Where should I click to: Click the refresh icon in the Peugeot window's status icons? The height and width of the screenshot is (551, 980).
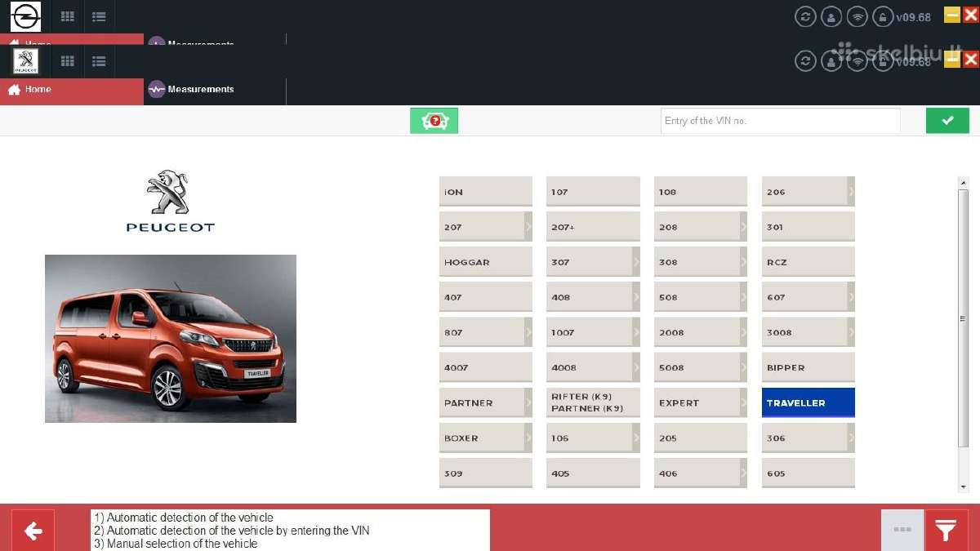(805, 61)
